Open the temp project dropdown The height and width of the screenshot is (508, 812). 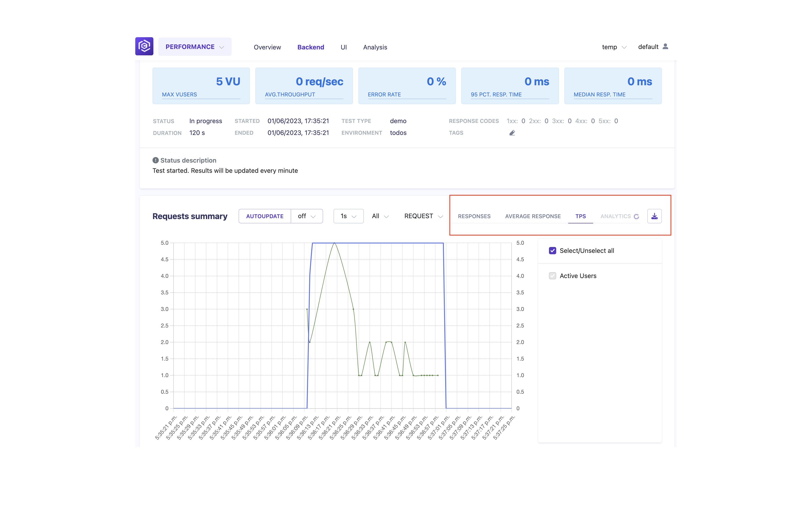point(614,47)
